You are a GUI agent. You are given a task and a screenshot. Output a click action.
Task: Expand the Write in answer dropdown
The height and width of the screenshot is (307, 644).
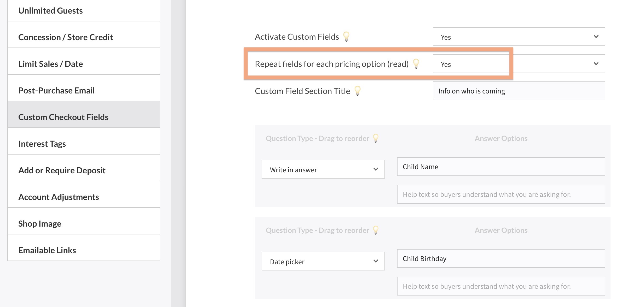323,169
